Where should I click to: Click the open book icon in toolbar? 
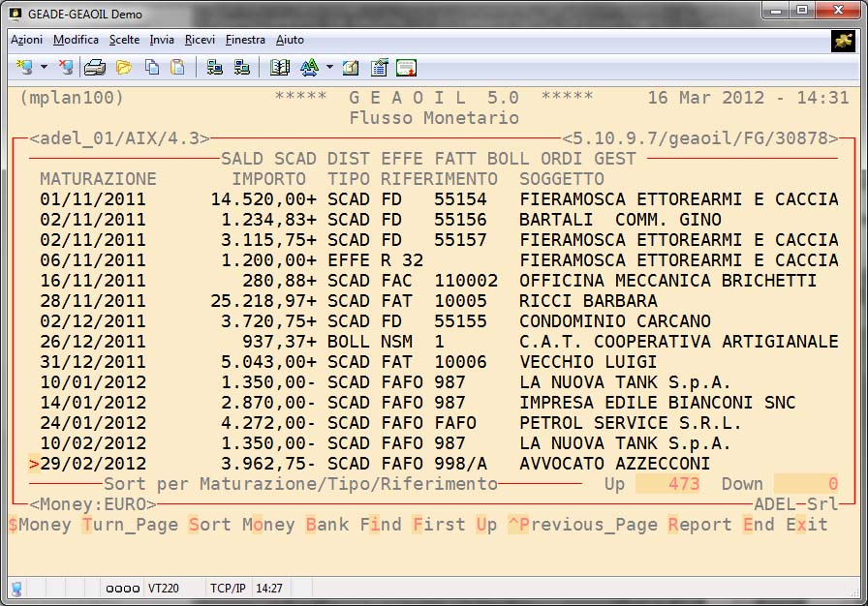tap(280, 68)
